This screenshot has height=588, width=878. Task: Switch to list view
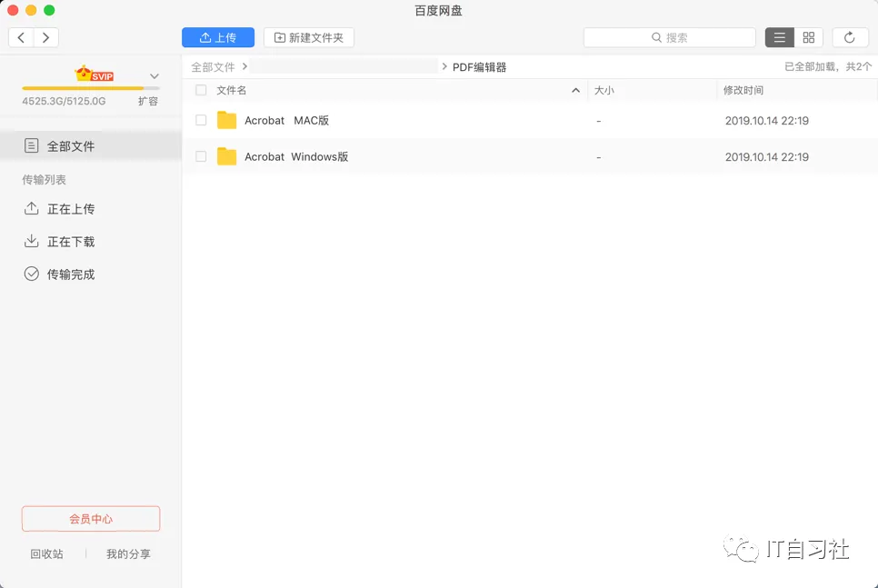[780, 37]
